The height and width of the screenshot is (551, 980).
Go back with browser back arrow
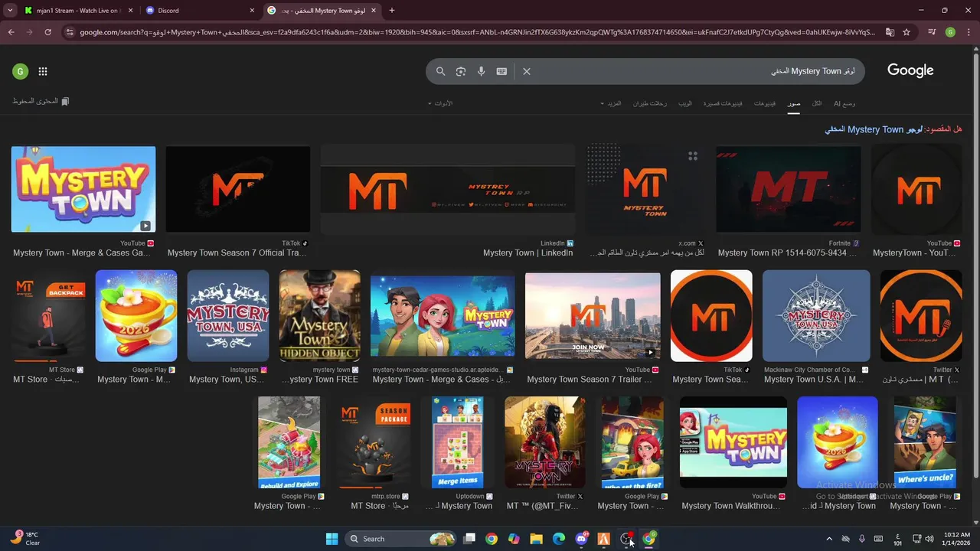11,32
